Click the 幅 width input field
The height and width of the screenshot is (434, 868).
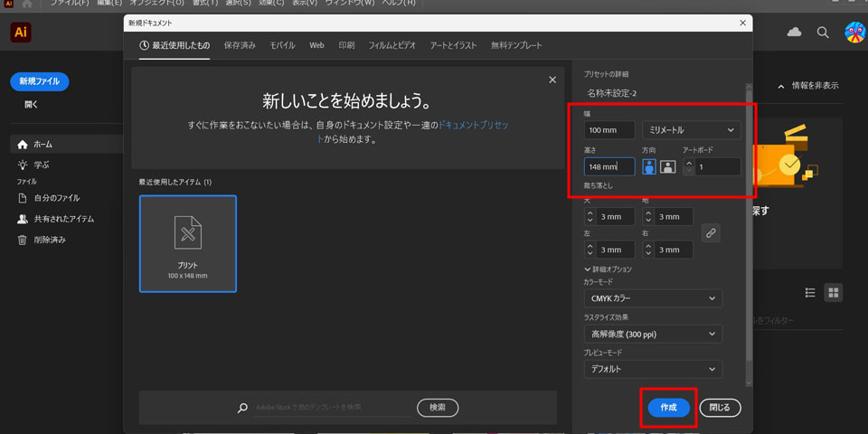pos(609,130)
